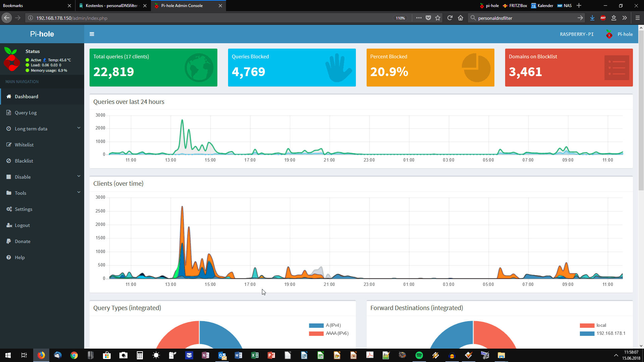The width and height of the screenshot is (644, 362).
Task: Click the page zoom 110% indicator
Action: (x=400, y=18)
